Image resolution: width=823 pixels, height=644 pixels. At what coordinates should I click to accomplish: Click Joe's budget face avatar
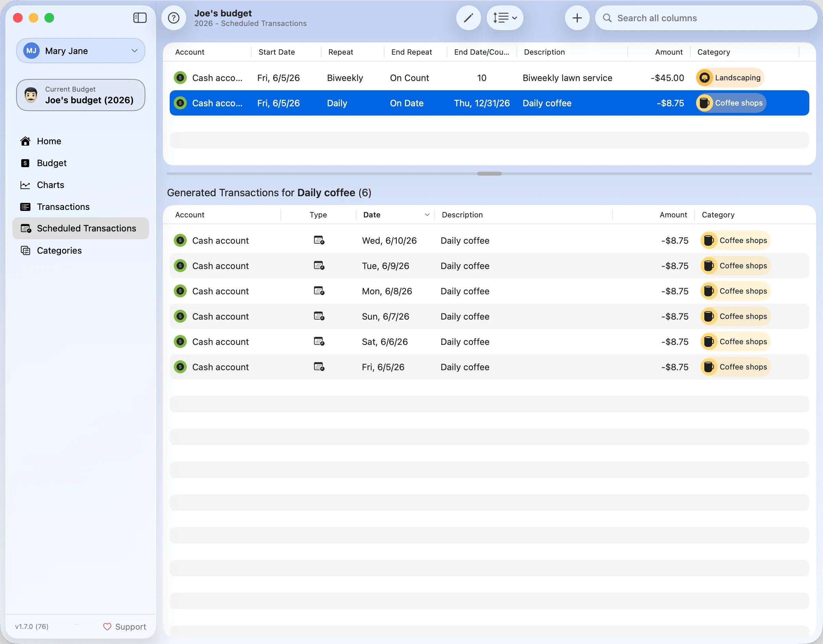click(31, 95)
